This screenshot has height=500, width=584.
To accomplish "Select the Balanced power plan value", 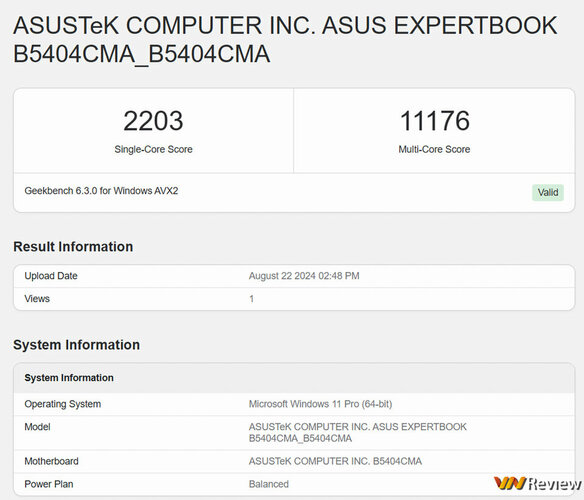I will tap(269, 484).
